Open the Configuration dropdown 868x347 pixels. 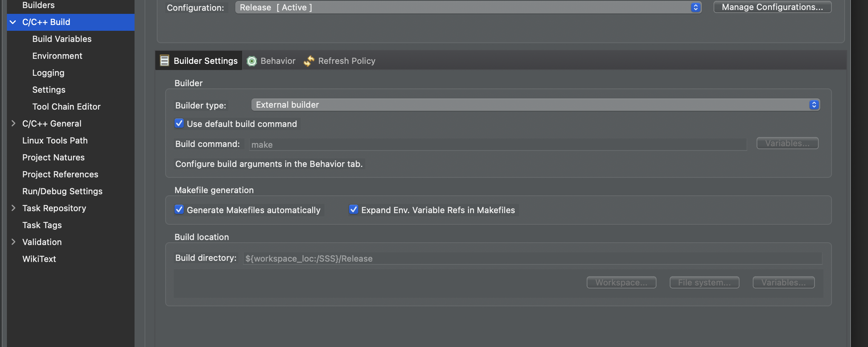click(x=695, y=7)
